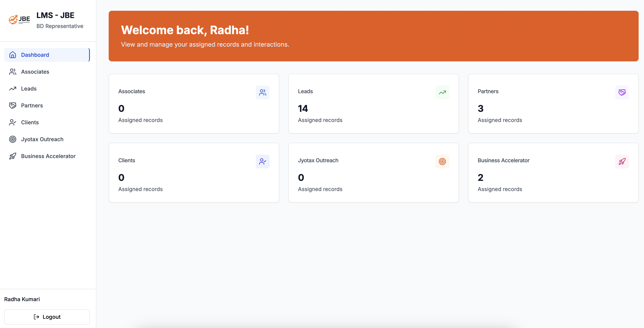The width and height of the screenshot is (644, 328).
Task: Click the Leads trending-arrow icon in the sidebar
Action: click(x=12, y=88)
